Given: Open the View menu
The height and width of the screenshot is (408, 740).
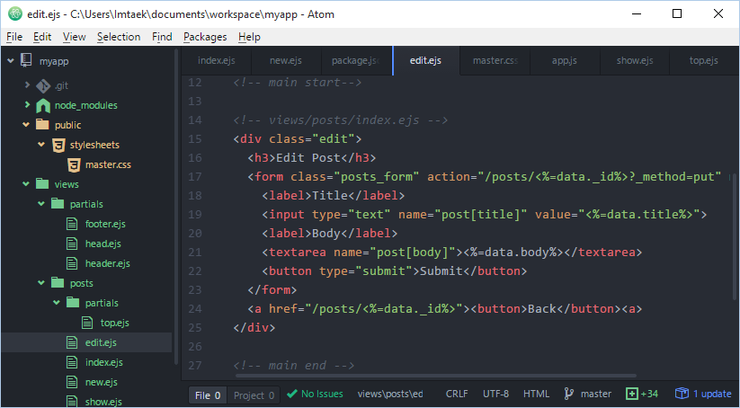Looking at the screenshot, I should pos(74,37).
